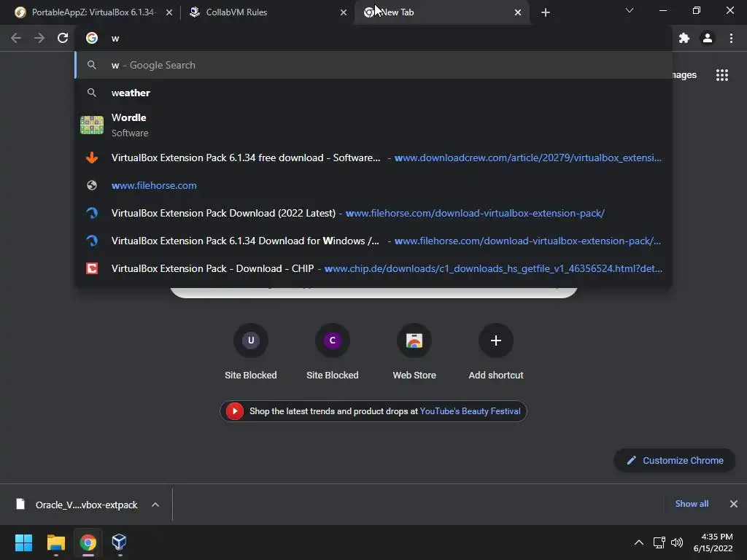Click the volume speaker tray icon

676,542
